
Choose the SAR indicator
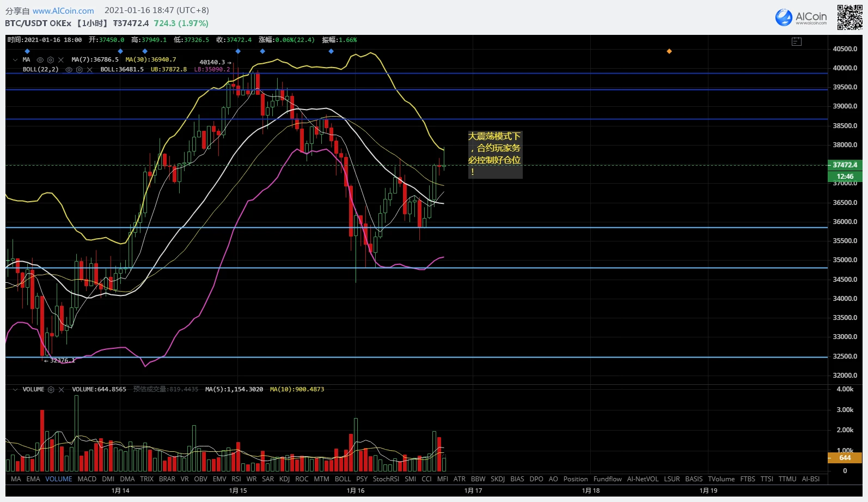268,479
